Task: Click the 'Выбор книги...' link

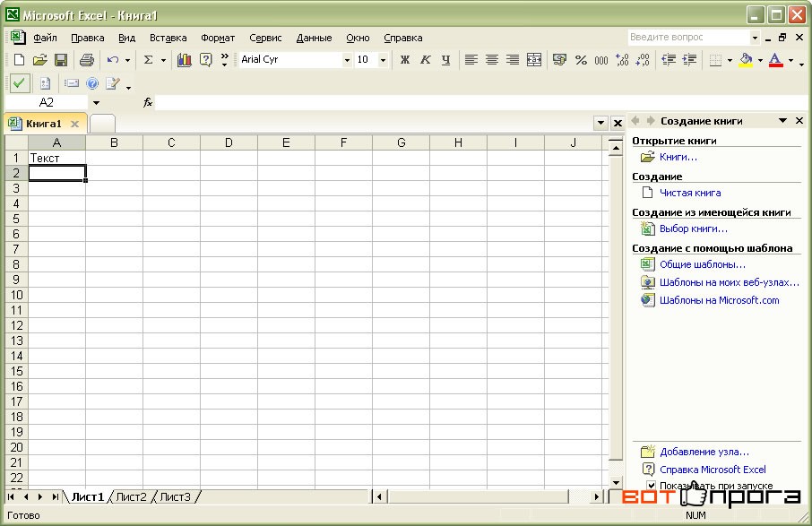Action: [694, 229]
